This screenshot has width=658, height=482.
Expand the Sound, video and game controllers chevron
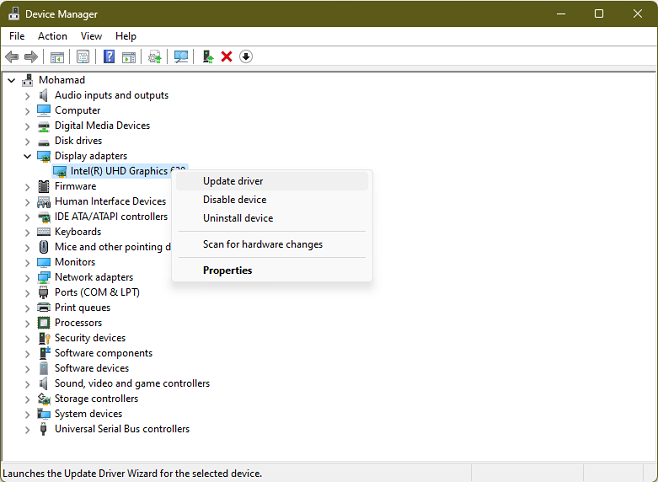click(27, 384)
